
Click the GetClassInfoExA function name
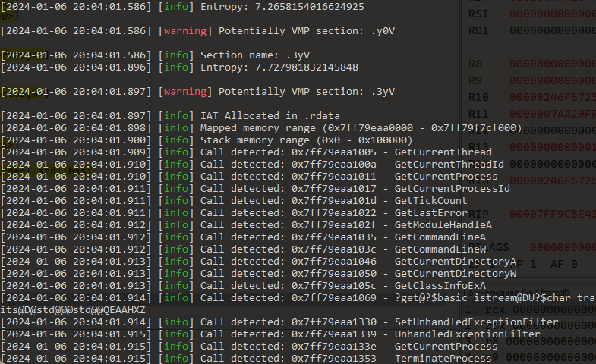point(440,286)
